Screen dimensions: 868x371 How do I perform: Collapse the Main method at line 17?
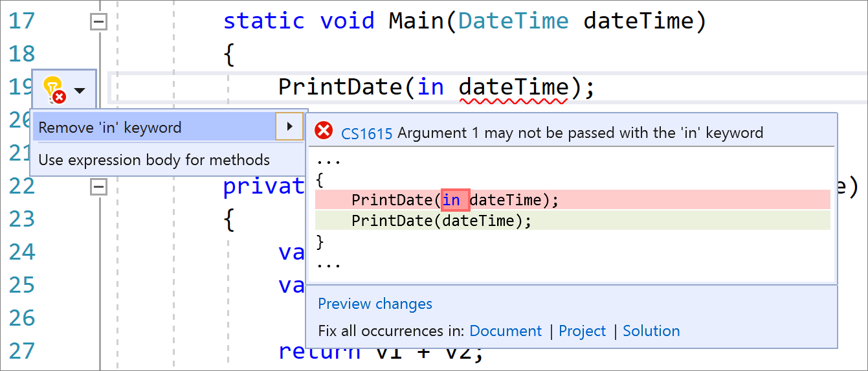pos(98,23)
